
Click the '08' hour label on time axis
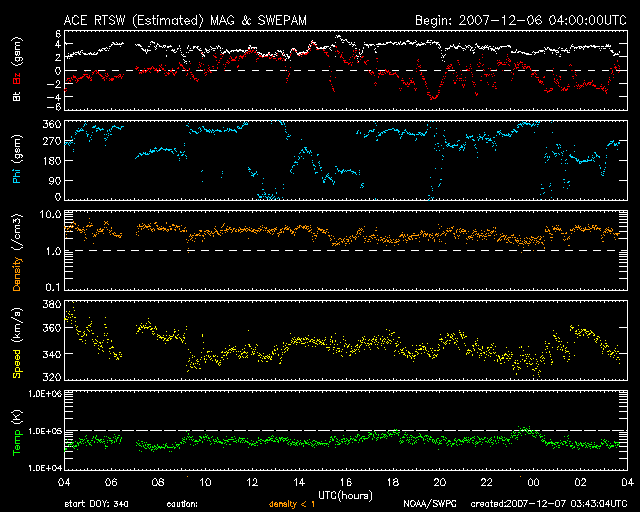(158, 482)
